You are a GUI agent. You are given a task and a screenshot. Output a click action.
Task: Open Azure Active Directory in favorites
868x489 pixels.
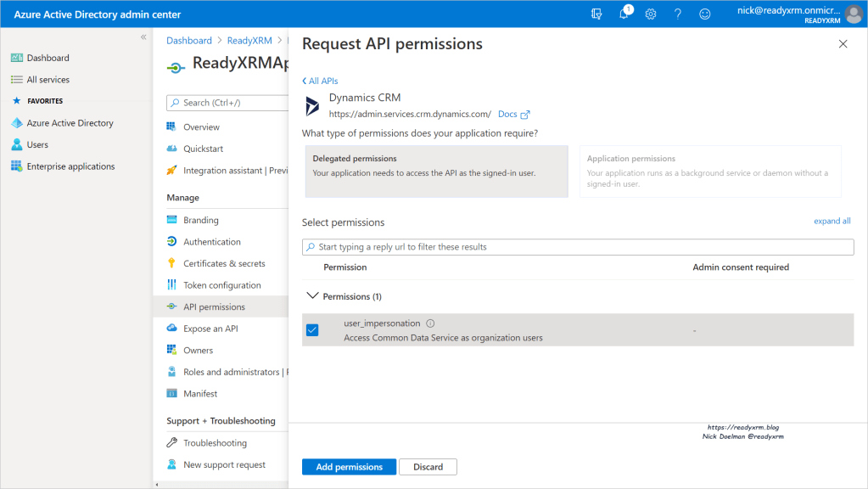click(x=70, y=123)
